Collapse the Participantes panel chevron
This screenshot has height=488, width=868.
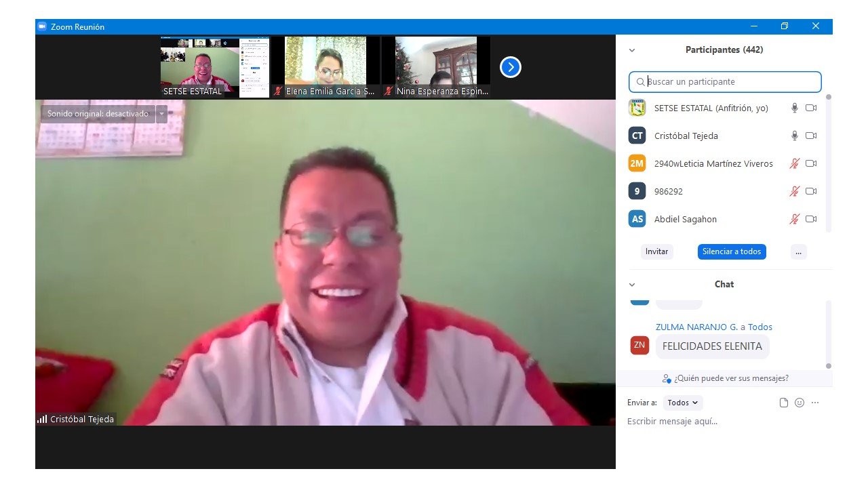click(x=632, y=50)
